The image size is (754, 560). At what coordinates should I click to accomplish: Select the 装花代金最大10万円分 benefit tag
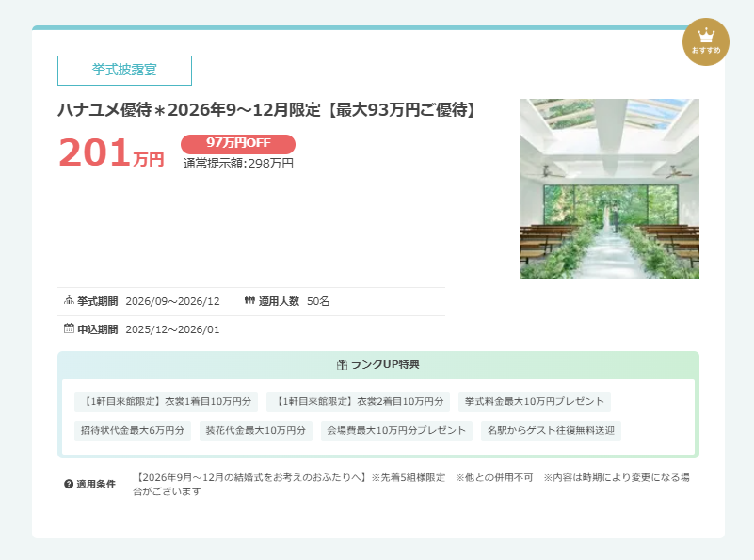256,431
